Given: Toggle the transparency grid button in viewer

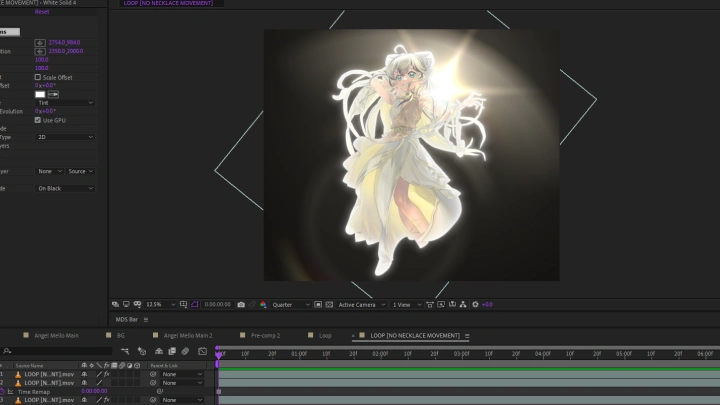Looking at the screenshot, I should tap(329, 304).
